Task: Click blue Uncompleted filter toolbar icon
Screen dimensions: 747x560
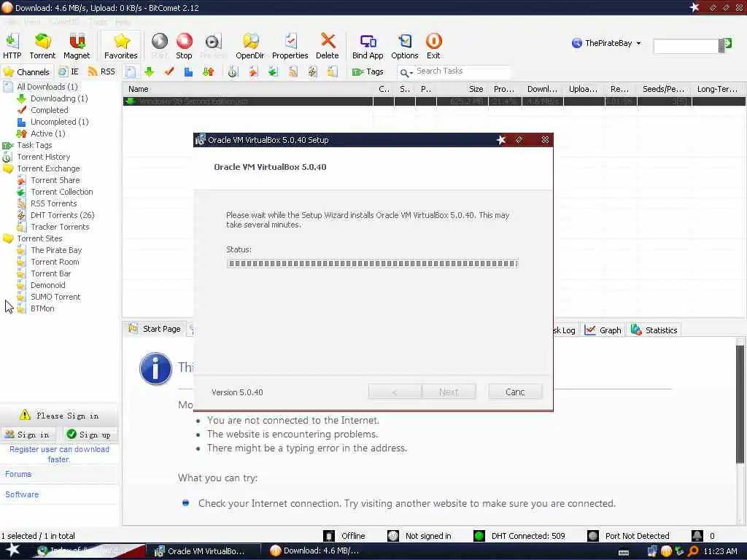Action: tap(188, 72)
